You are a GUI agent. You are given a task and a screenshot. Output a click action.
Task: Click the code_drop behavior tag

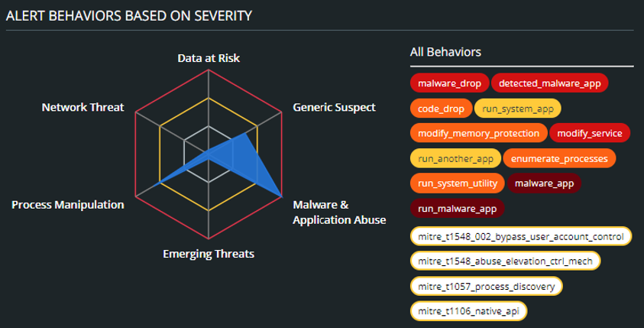[439, 109]
